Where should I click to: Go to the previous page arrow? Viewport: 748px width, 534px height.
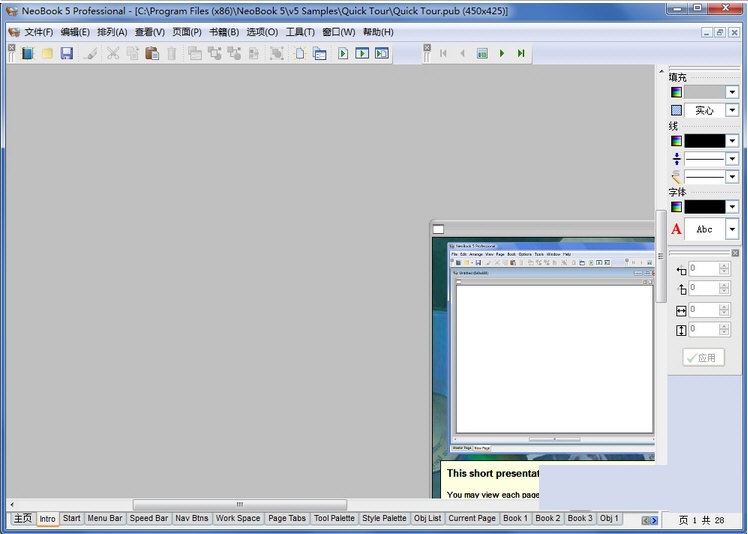[462, 53]
